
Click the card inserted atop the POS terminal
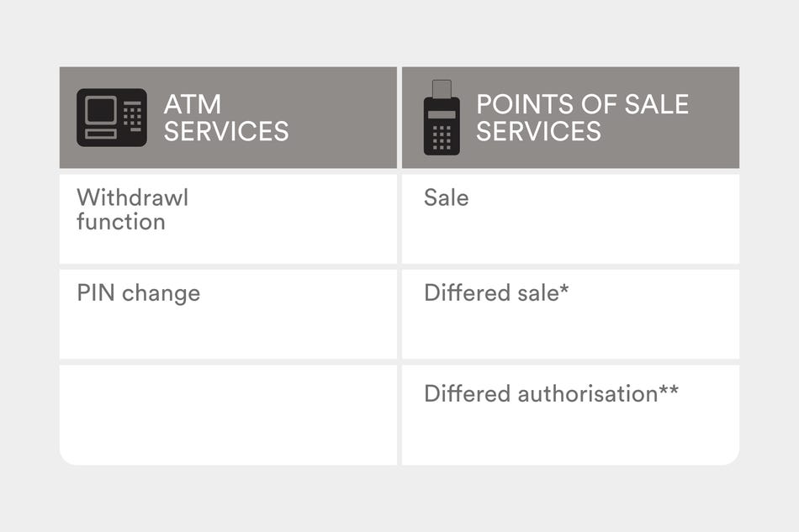(442, 88)
